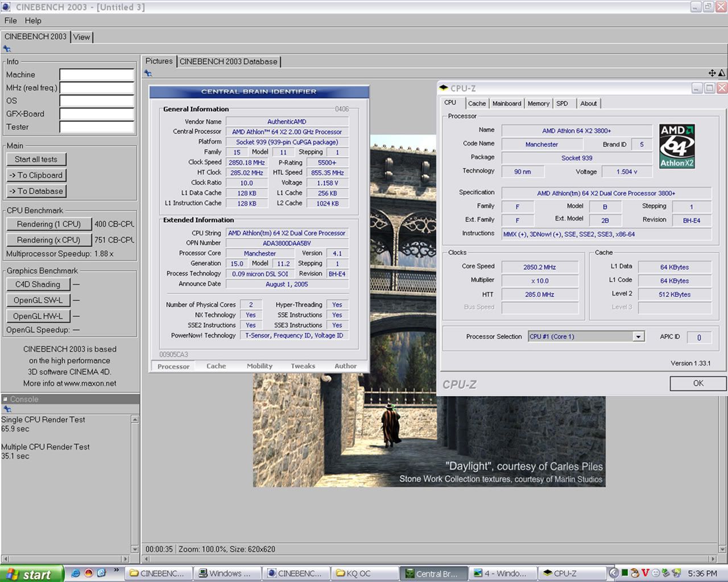
Task: Switch to Mobility tab in Central Brain Identifier
Action: click(259, 366)
